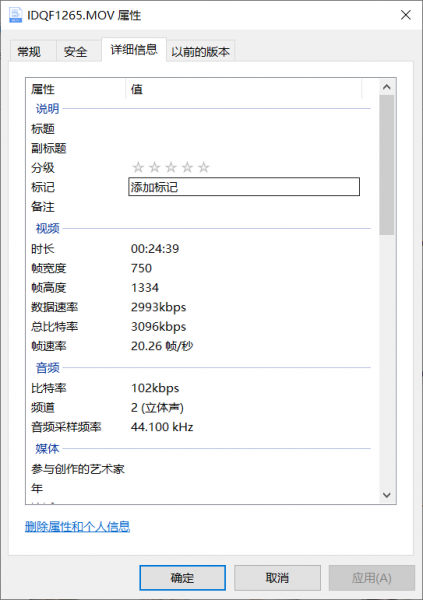423x600 pixels.
Task: Open the 安全 tab
Action: [75, 51]
